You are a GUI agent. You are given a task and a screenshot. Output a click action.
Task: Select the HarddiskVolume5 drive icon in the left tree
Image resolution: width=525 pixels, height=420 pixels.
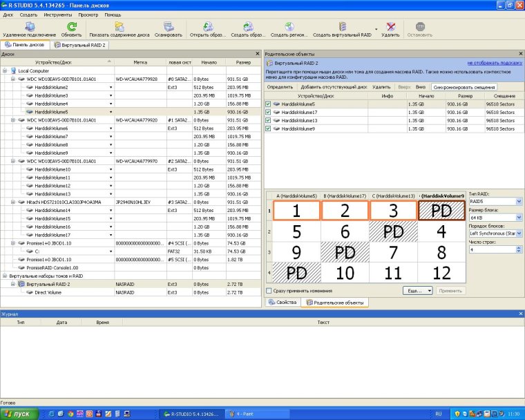pos(30,112)
